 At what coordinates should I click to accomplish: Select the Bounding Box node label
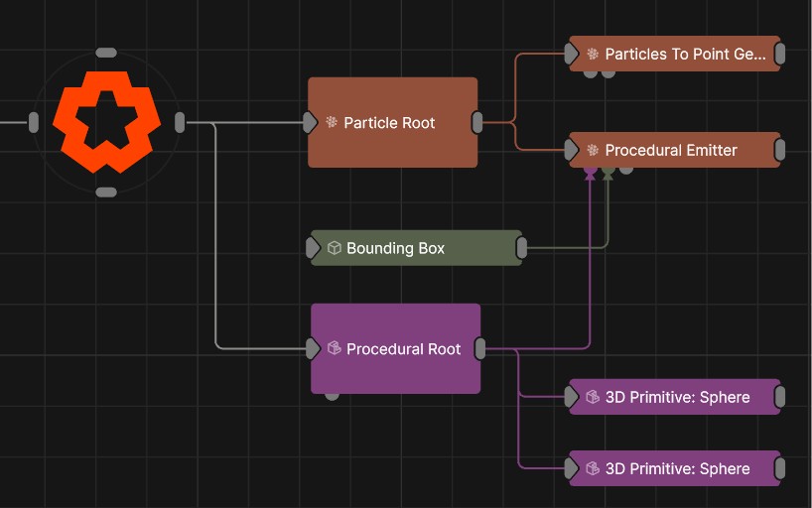(x=395, y=248)
